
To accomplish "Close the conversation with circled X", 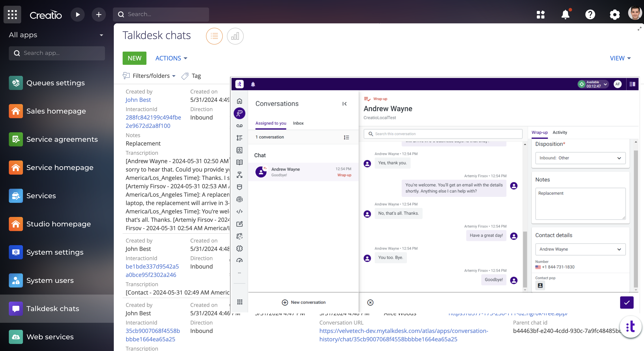I will [x=370, y=303].
